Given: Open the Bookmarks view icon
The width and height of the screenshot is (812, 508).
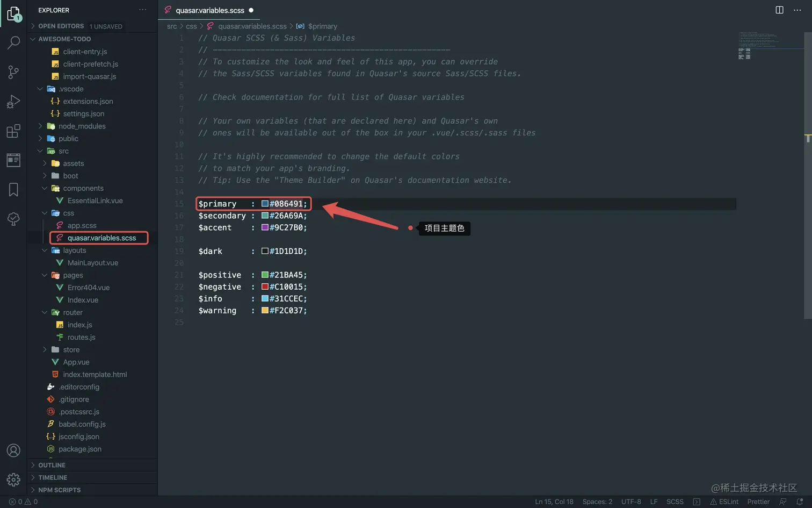Looking at the screenshot, I should (x=13, y=189).
